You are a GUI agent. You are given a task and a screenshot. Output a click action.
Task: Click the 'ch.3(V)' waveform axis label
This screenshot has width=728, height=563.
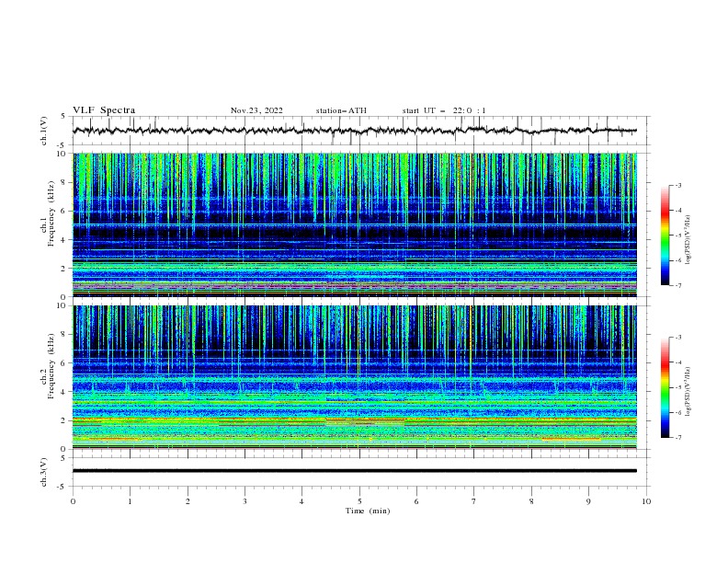tap(44, 472)
